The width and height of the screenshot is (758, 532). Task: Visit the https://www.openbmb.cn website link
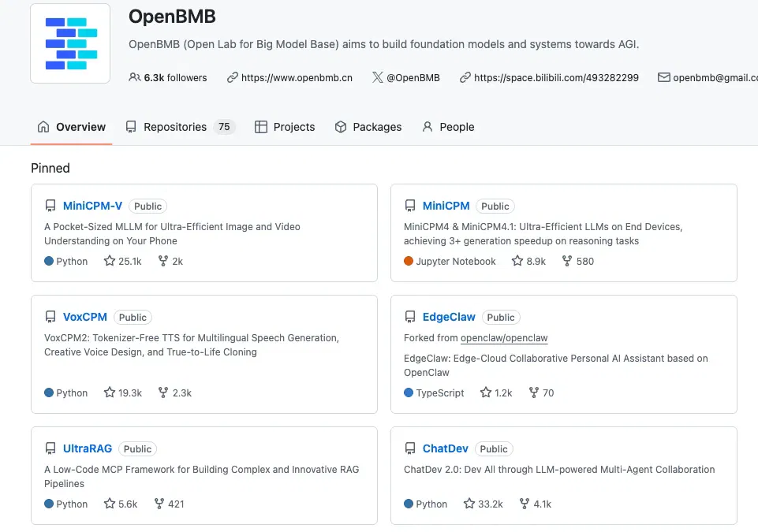tap(297, 77)
